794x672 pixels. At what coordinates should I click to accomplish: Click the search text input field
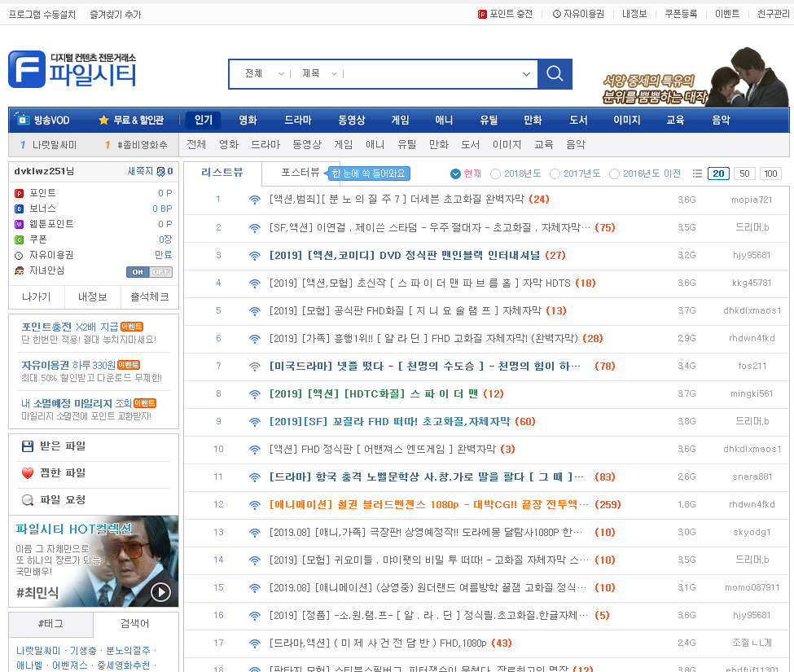coord(432,74)
